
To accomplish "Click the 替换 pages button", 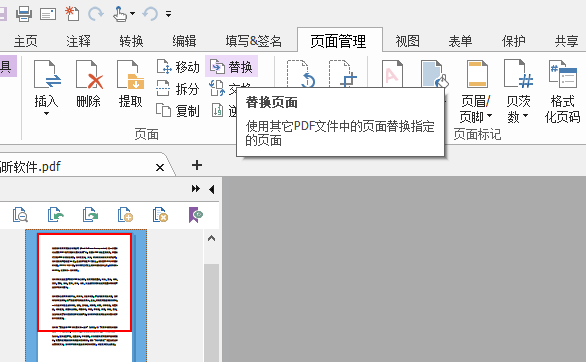I will [231, 67].
